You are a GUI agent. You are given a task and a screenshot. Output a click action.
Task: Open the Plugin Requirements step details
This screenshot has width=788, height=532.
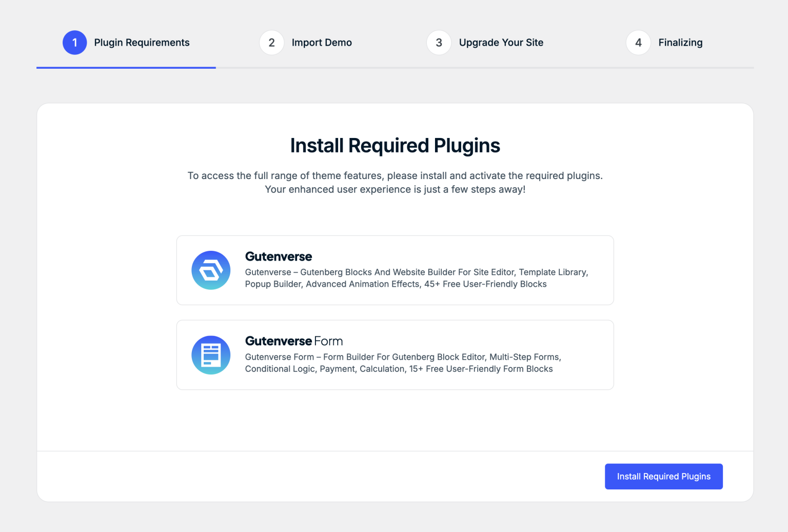coord(142,43)
